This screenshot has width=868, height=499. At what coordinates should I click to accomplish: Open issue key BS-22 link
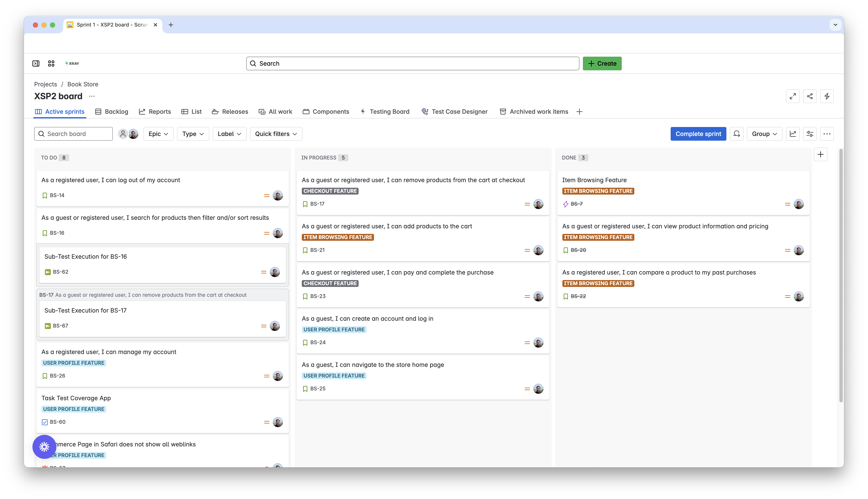tap(578, 297)
